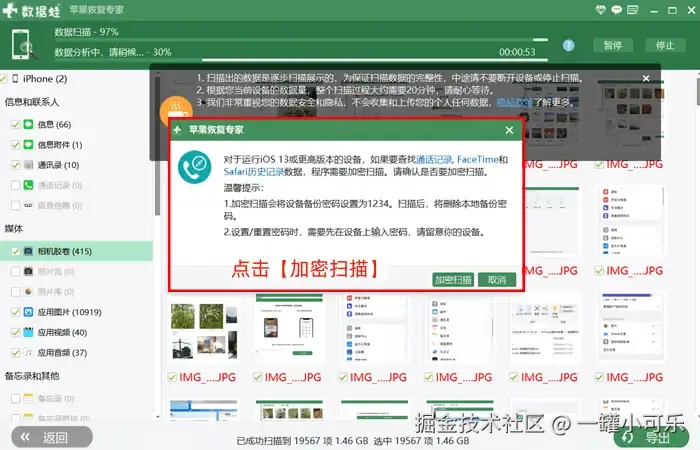Click the 信息 (66) green message icon
The height and width of the screenshot is (450, 700).
(28, 124)
